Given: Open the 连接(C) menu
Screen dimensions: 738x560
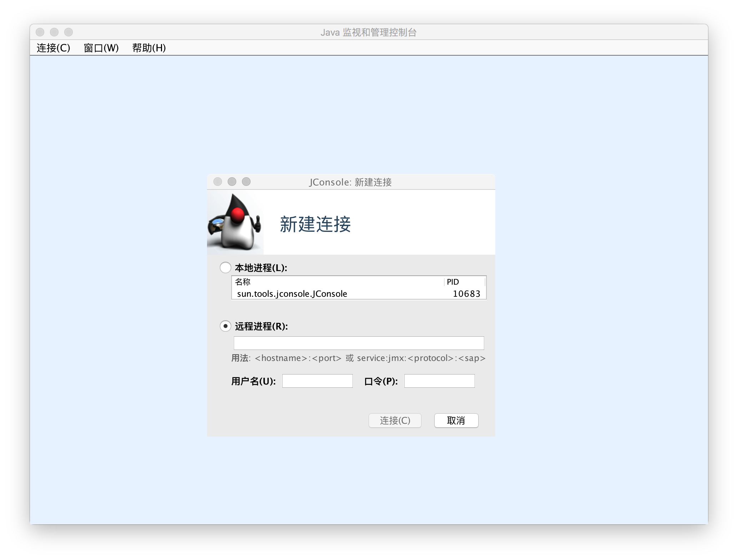Looking at the screenshot, I should point(53,48).
